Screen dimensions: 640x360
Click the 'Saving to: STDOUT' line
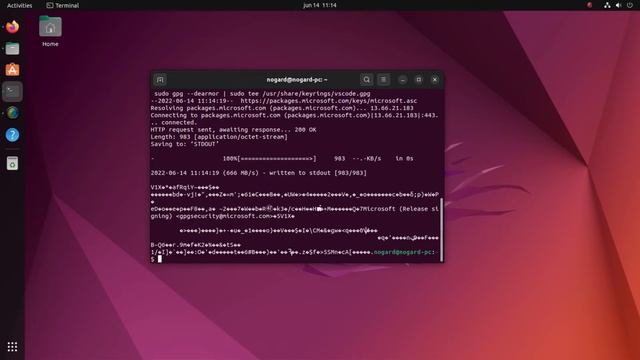click(184, 144)
